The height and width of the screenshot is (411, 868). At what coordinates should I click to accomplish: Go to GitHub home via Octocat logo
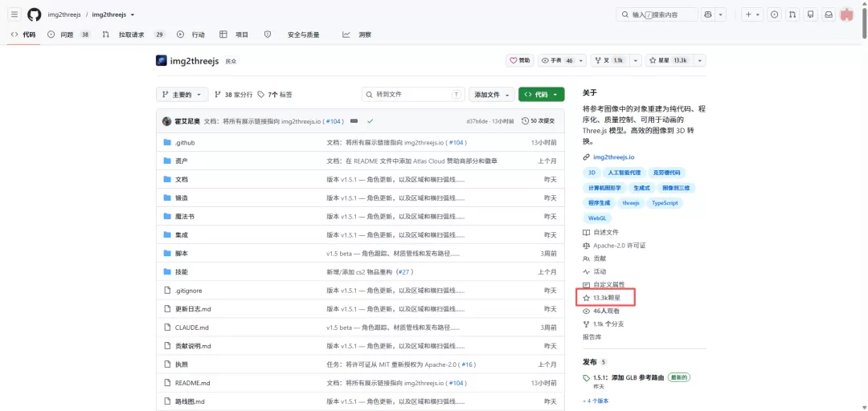[x=35, y=14]
